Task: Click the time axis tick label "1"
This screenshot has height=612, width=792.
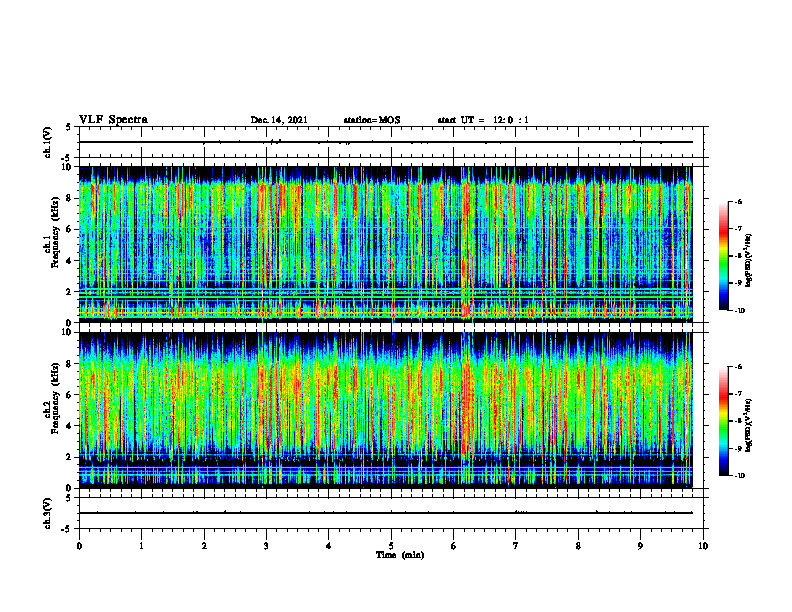Action: 141,546
